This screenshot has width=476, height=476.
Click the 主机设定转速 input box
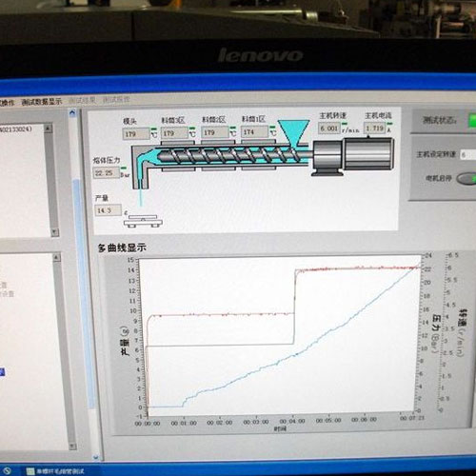(467, 154)
